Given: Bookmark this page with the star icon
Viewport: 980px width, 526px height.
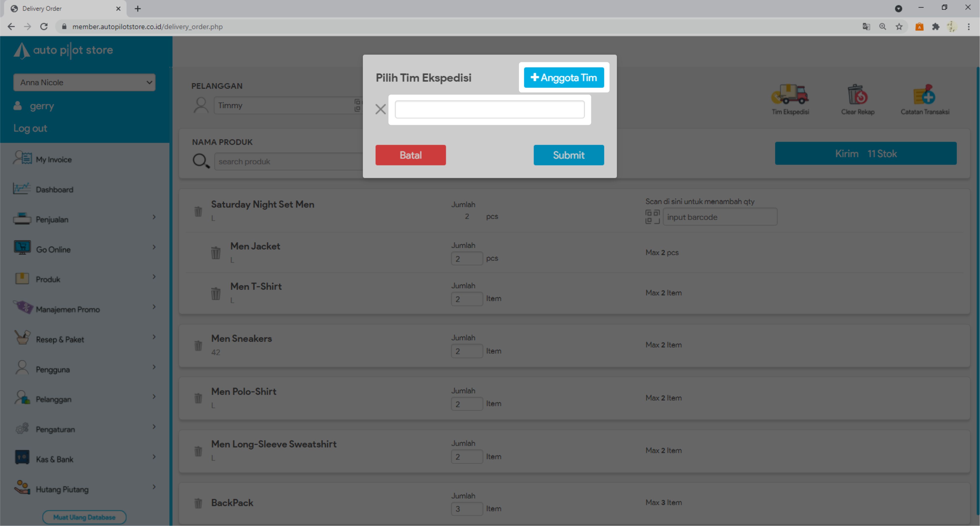Looking at the screenshot, I should point(899,27).
